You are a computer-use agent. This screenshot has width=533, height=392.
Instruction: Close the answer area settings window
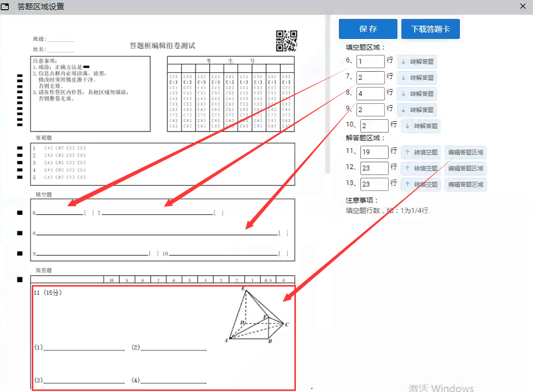pyautogui.click(x=523, y=7)
